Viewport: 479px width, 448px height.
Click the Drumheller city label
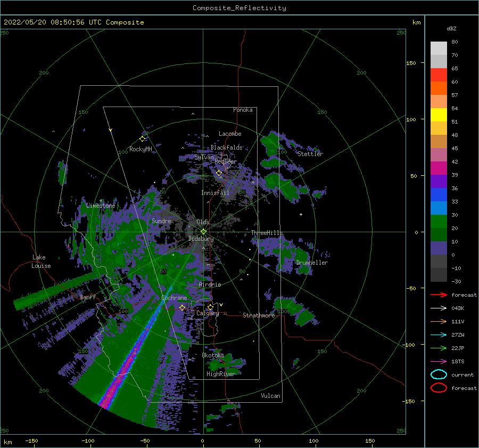coord(312,263)
